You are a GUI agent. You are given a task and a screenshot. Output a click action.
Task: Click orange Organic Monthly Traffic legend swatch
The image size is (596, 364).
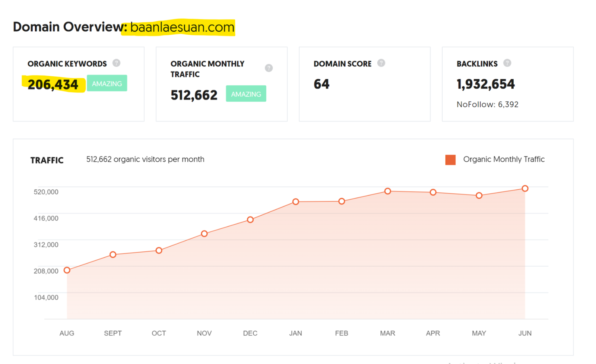tap(450, 160)
